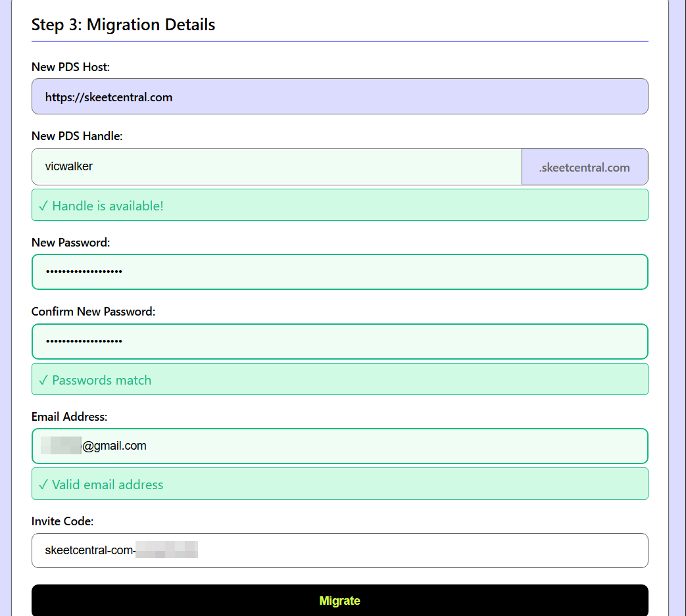Image resolution: width=686 pixels, height=616 pixels.
Task: Click into the Confirm New Password field
Action: (x=339, y=341)
